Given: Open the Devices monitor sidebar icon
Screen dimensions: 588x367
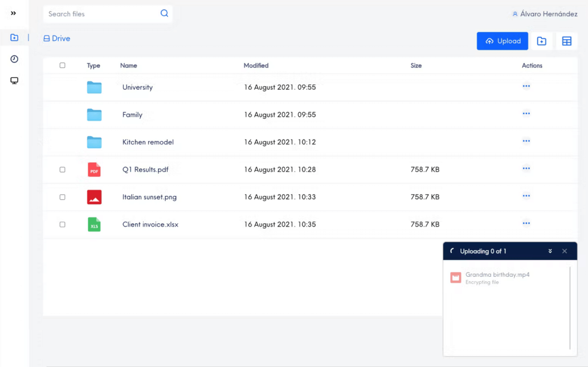Looking at the screenshot, I should [x=14, y=81].
